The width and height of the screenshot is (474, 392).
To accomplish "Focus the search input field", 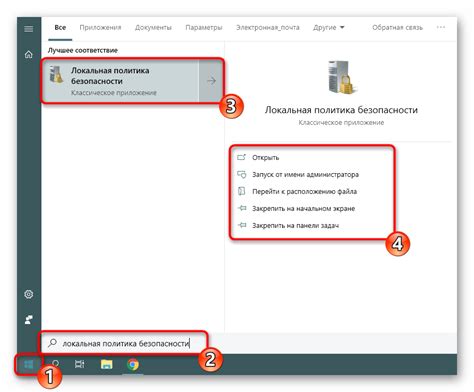I will pyautogui.click(x=124, y=343).
